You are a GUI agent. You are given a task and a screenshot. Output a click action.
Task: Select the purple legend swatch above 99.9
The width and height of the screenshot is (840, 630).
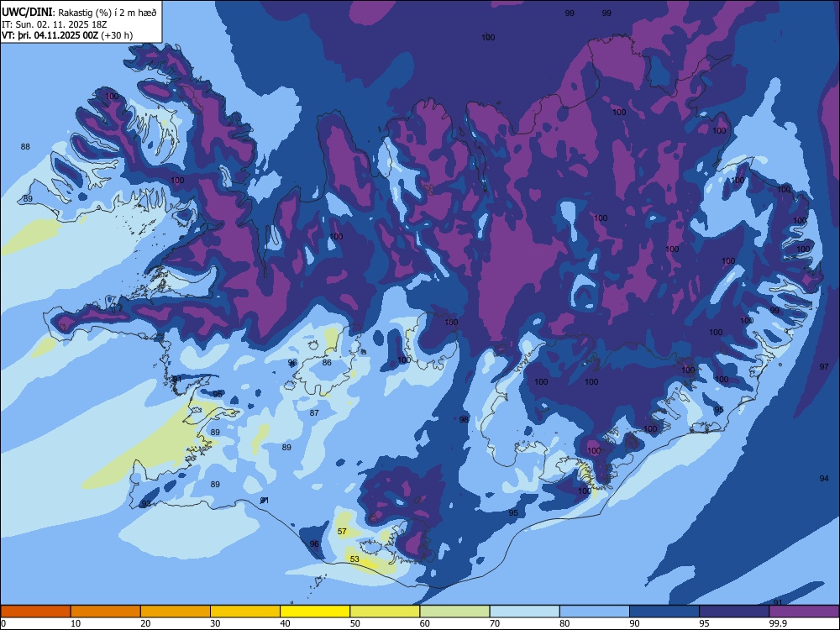click(x=804, y=612)
